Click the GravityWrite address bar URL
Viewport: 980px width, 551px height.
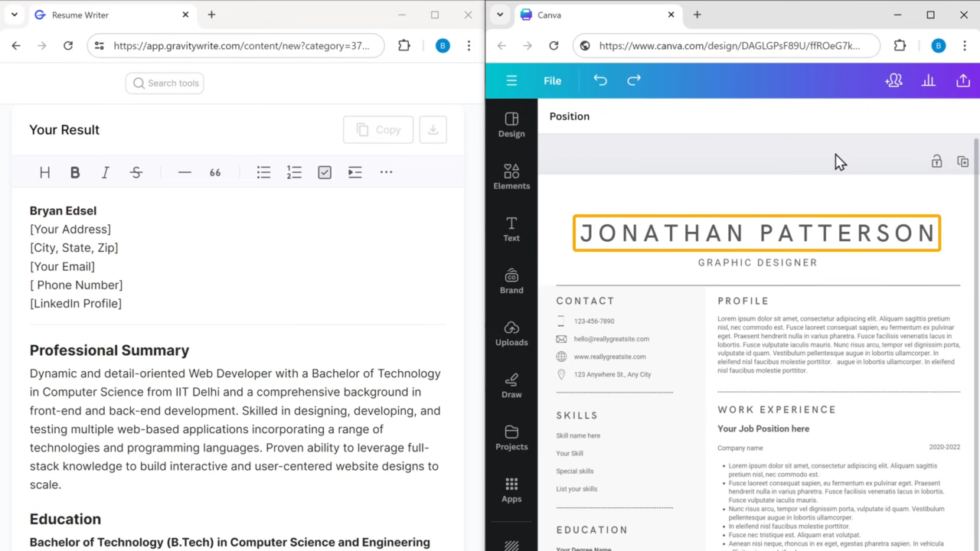coord(241,46)
